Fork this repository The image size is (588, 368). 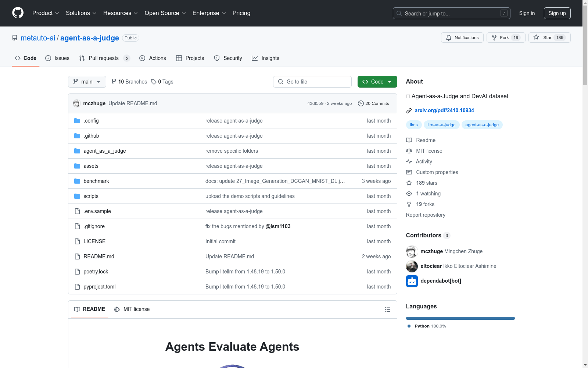coord(506,38)
